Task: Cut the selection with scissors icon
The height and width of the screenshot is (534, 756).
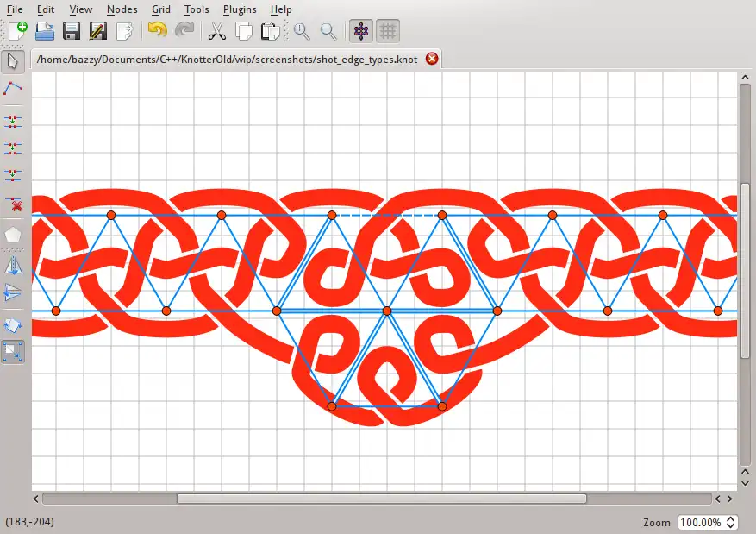Action: click(x=217, y=31)
